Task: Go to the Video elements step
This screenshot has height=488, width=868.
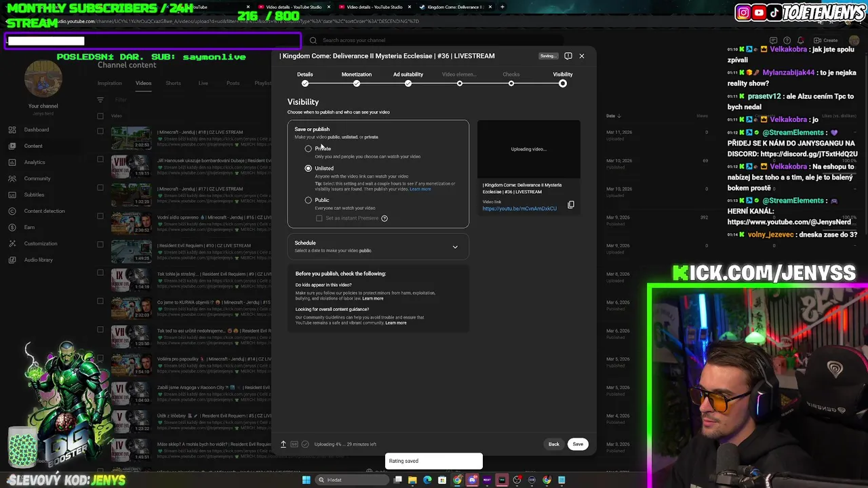Action: click(460, 79)
